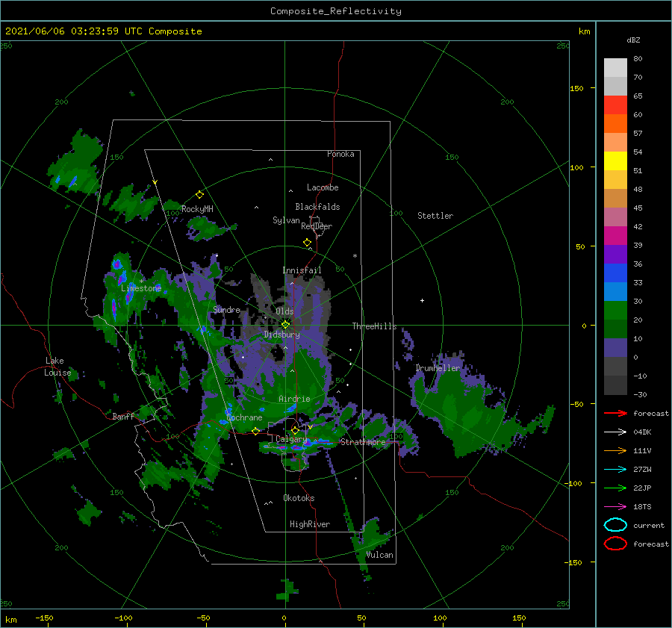
Task: Click the Limestone label
Action: 141,288
